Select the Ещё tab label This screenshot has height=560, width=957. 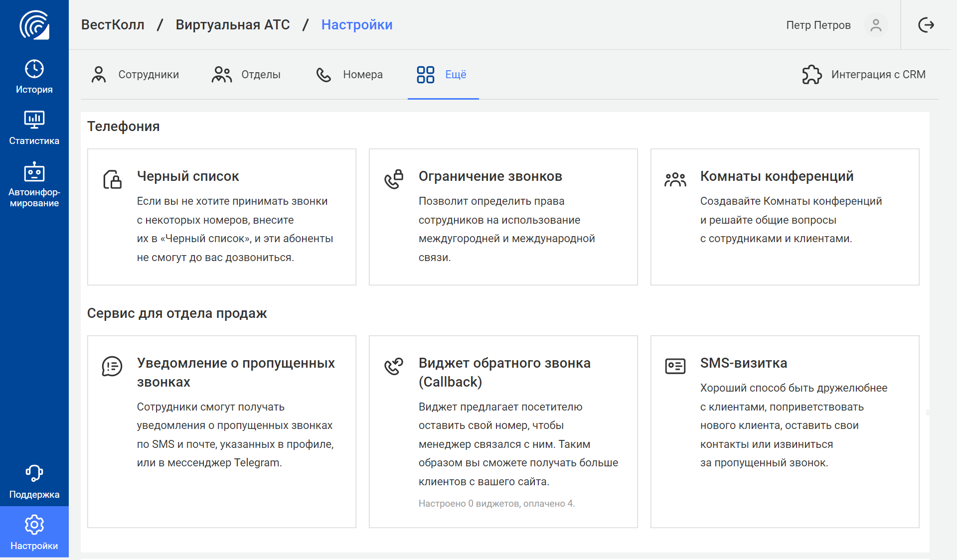pos(456,75)
